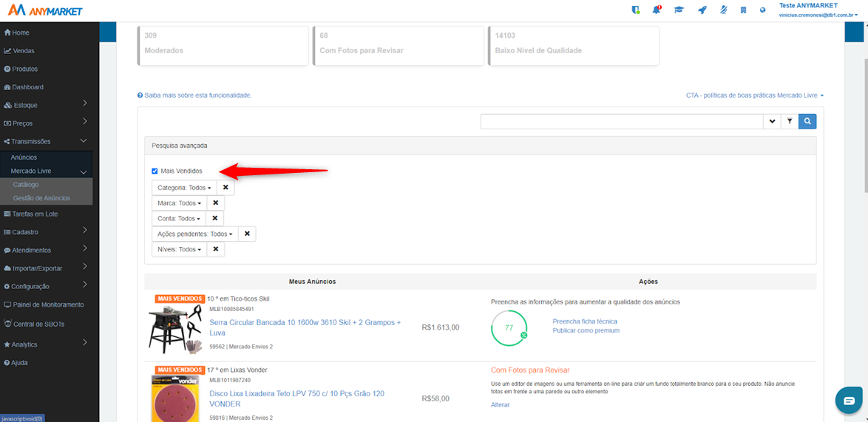
Task: Clear the Categoria filter with X
Action: tap(226, 188)
